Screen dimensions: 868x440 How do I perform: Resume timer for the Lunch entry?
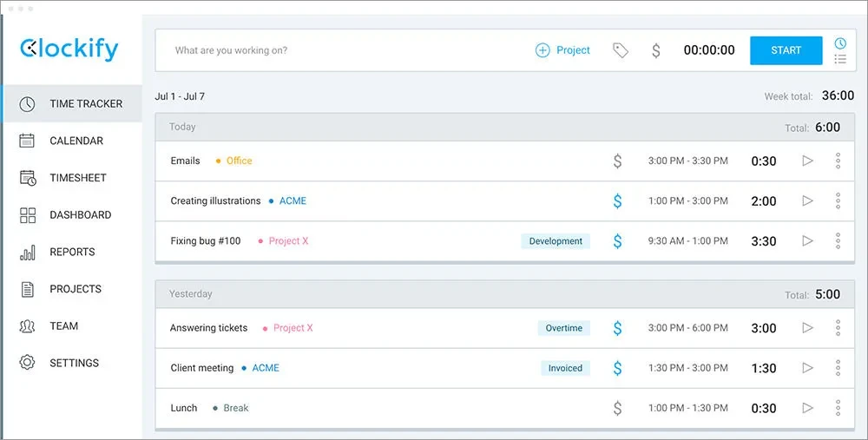pos(807,409)
